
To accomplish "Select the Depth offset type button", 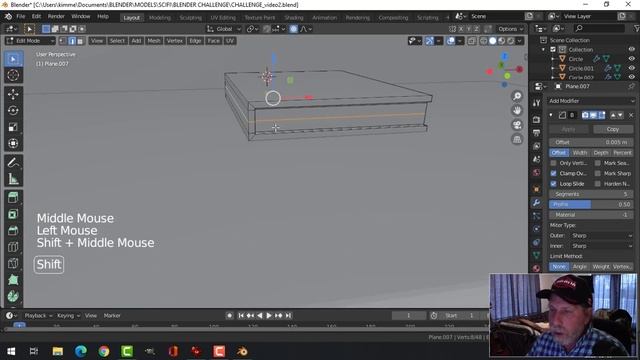I will point(601,153).
